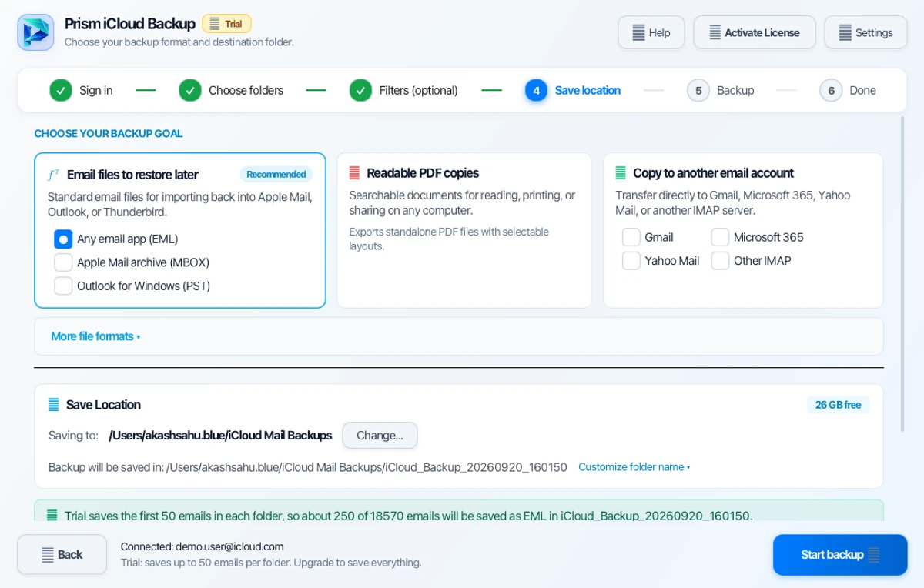Go to the Choose folders step
The height and width of the screenshot is (588, 924).
pos(231,90)
